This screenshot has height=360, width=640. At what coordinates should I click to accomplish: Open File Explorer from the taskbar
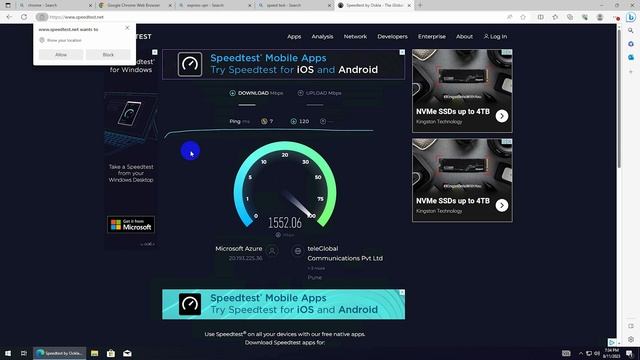pos(95,353)
